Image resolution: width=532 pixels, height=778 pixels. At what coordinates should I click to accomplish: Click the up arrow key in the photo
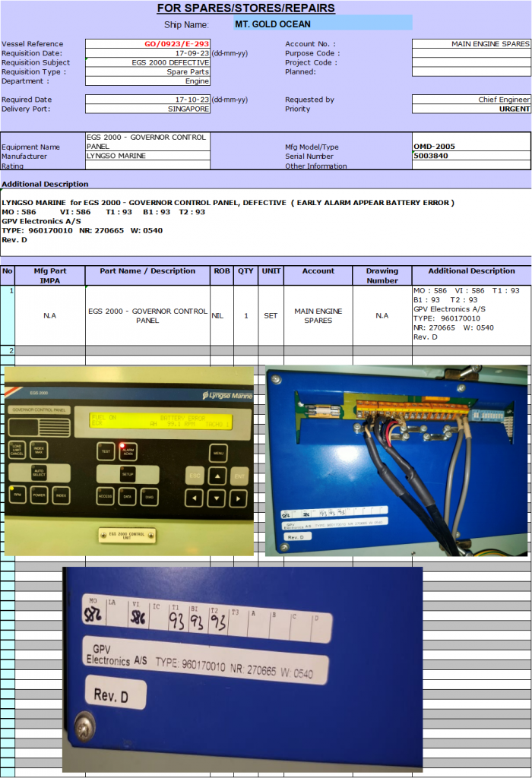coord(217,476)
